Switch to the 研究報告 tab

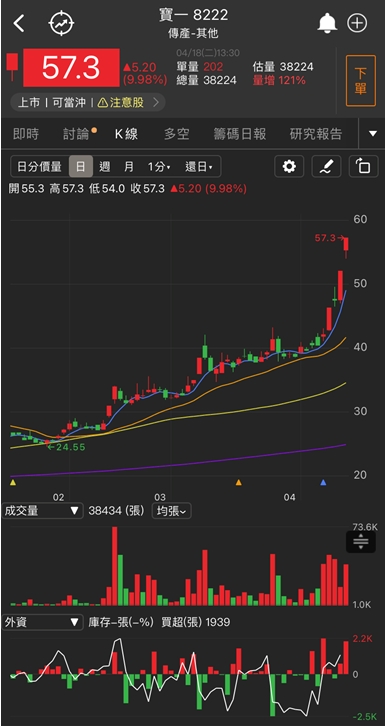[x=316, y=134]
